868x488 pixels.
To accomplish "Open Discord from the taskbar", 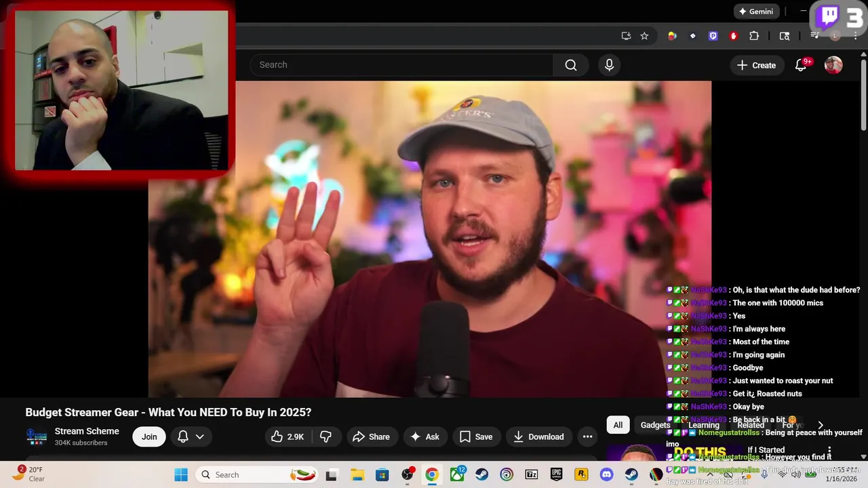I will click(606, 474).
